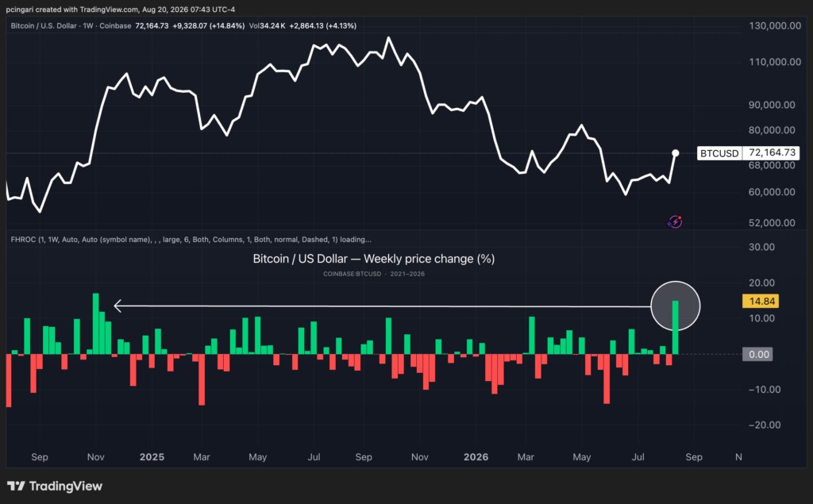Viewport: 813px width, 504px height.
Task: Click the purple lightning replay icon
Action: 675,222
